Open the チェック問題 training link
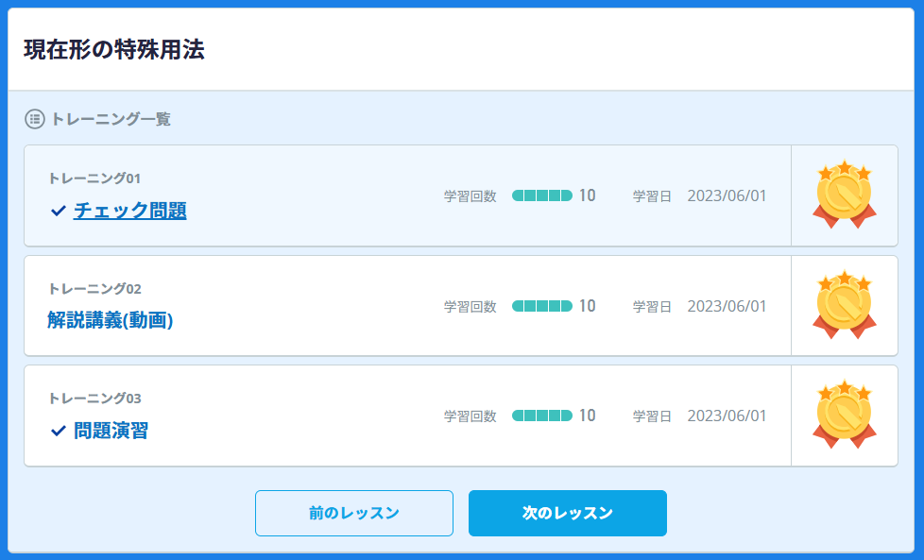 [x=130, y=211]
